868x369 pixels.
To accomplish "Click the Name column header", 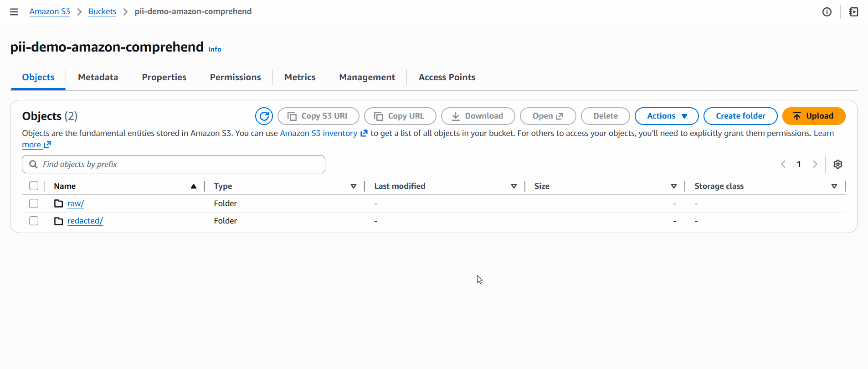I will 65,186.
